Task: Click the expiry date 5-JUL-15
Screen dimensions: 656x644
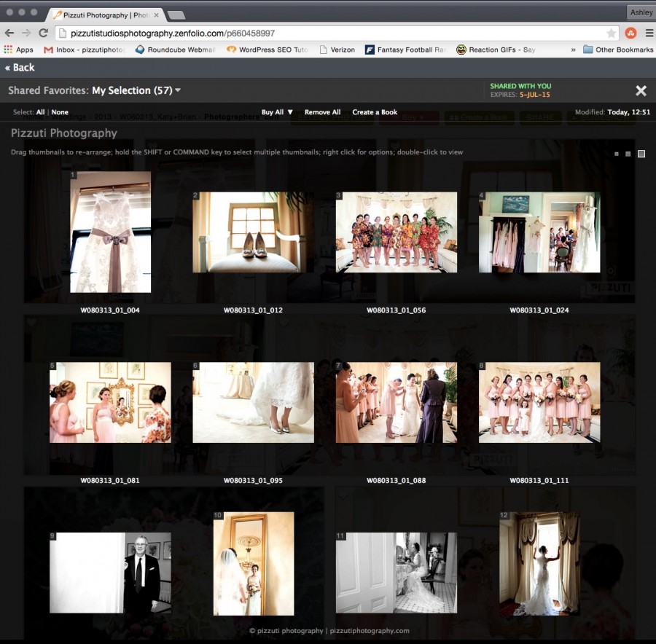Action: tap(535, 95)
